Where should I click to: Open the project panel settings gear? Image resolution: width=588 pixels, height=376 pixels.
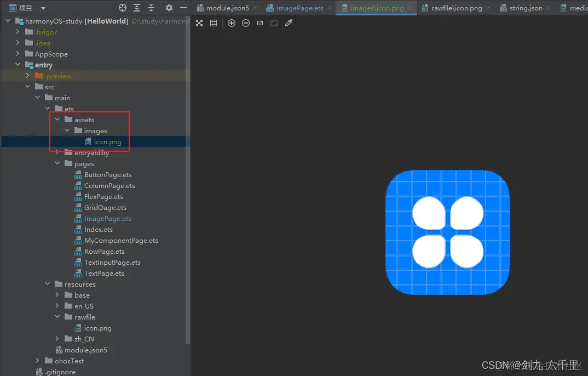pyautogui.click(x=169, y=8)
